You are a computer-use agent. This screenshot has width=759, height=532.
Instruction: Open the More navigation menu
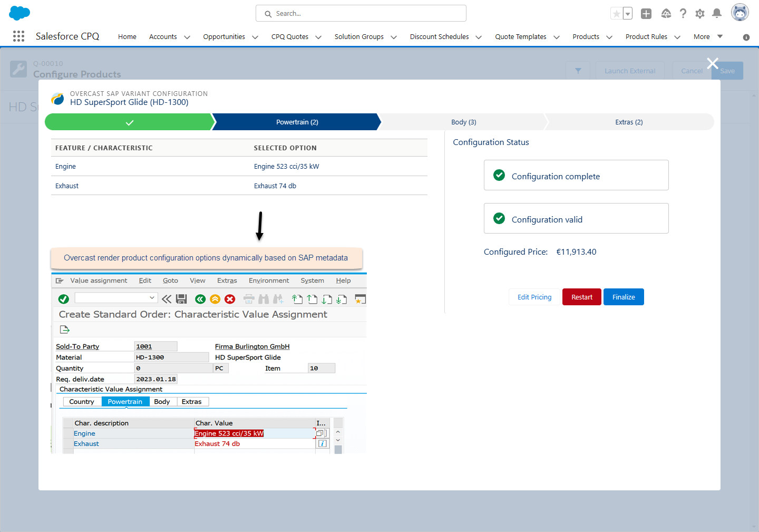coord(708,36)
